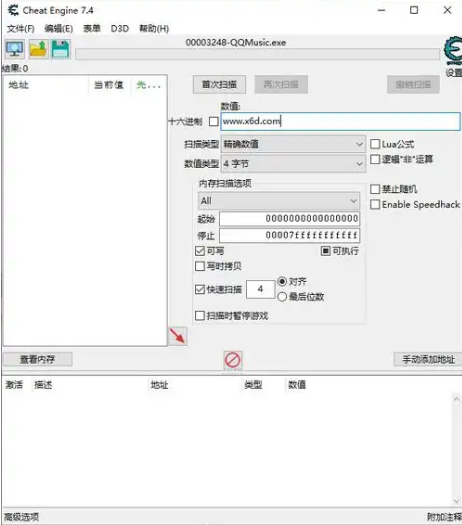Click the open file folder icon
The height and width of the screenshot is (525, 462).
[38, 49]
